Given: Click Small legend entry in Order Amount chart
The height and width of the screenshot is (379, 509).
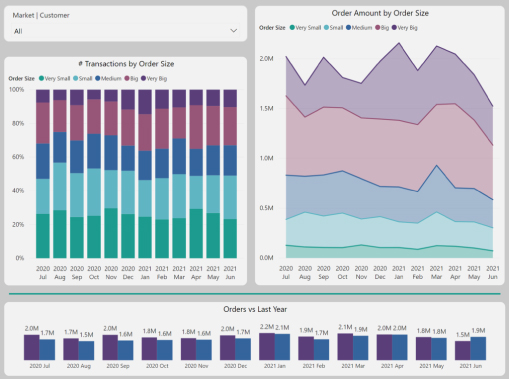Looking at the screenshot, I should (x=334, y=28).
